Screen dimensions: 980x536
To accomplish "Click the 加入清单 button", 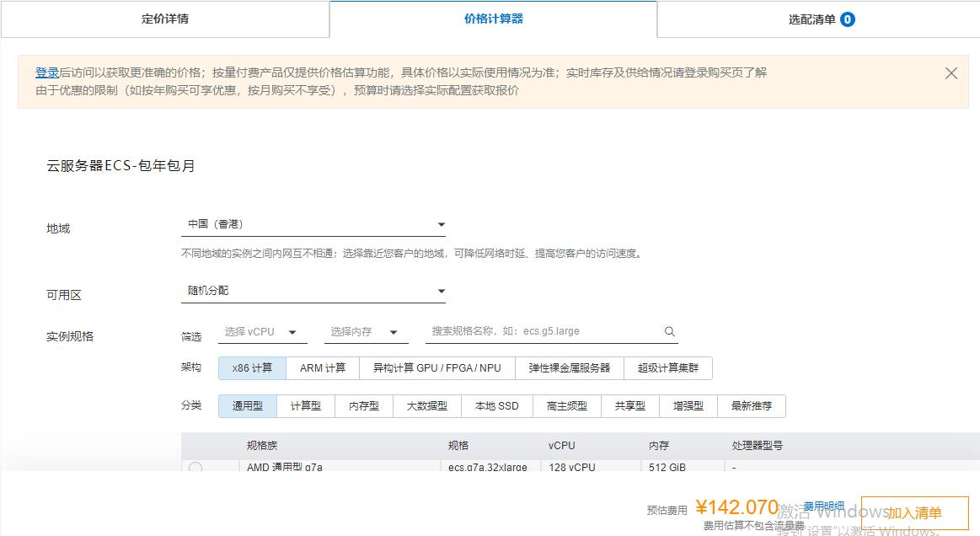I will [915, 512].
